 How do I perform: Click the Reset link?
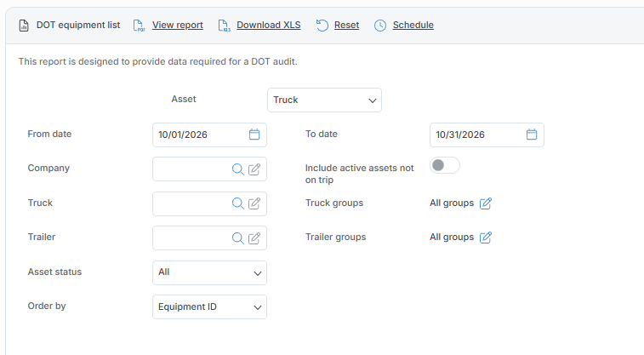(x=346, y=25)
